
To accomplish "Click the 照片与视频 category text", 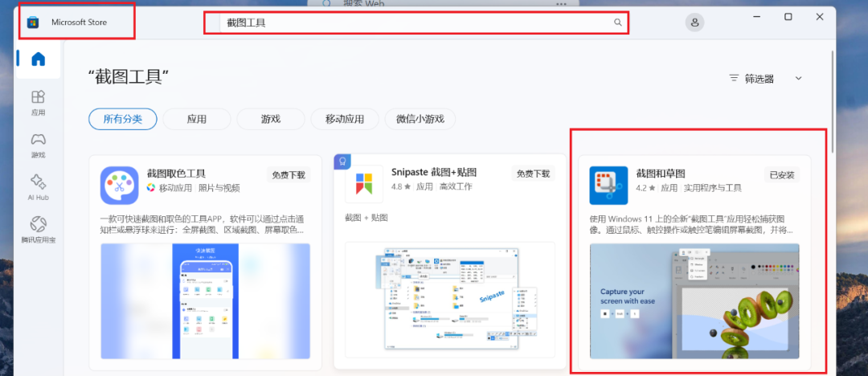I will pos(219,188).
